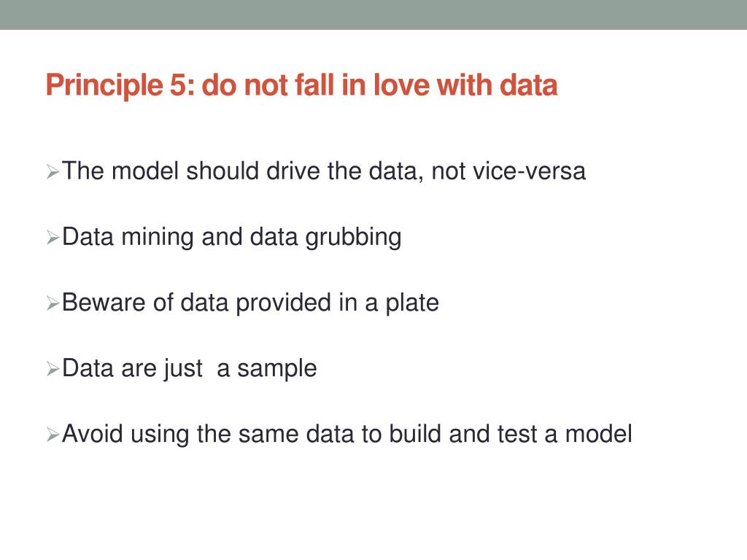Click the word "grubbing" in second bullet
Viewport: 747px width, 560px height.
tap(353, 238)
